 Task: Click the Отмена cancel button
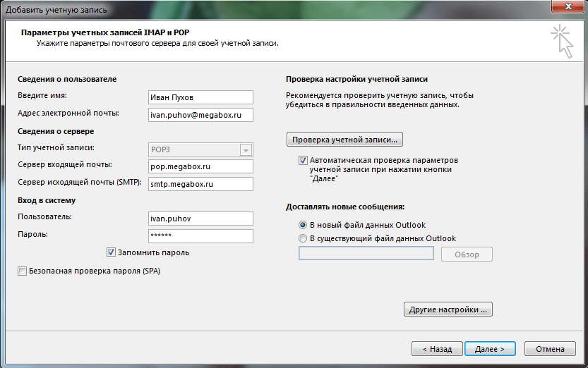coord(550,349)
